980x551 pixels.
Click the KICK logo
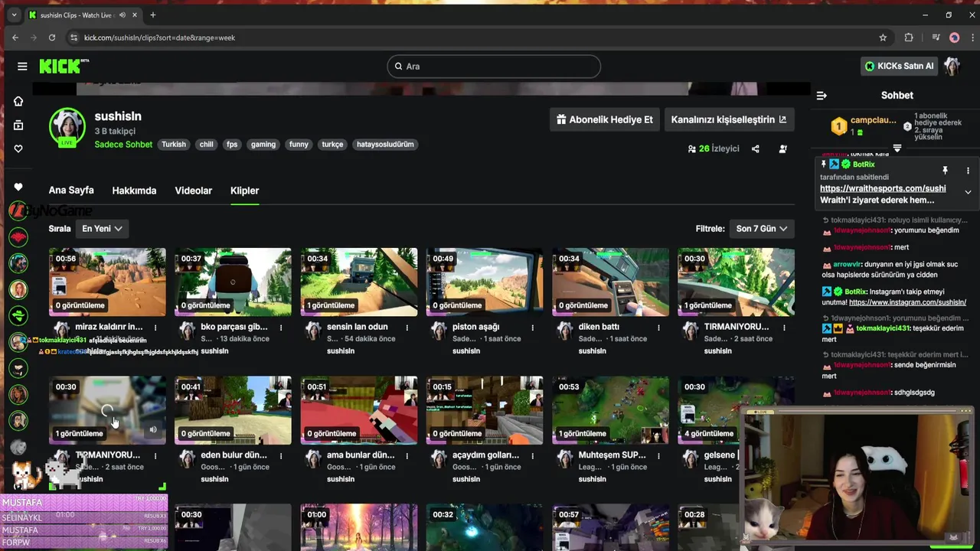[64, 67]
